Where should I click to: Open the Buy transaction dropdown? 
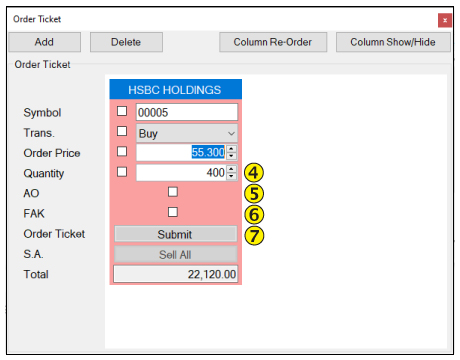coord(187,133)
